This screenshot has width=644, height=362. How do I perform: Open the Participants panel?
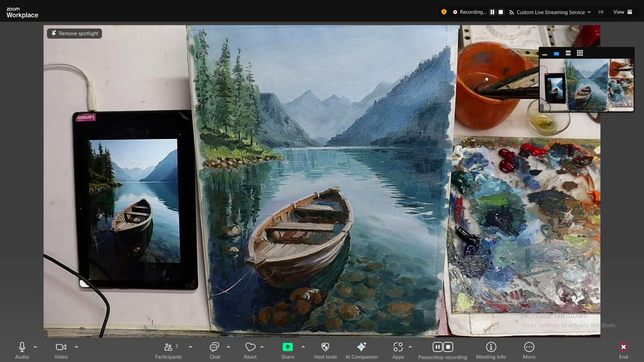click(x=168, y=350)
